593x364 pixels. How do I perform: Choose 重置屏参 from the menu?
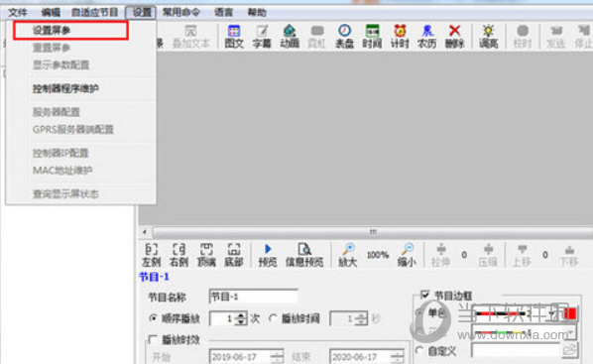(52, 48)
